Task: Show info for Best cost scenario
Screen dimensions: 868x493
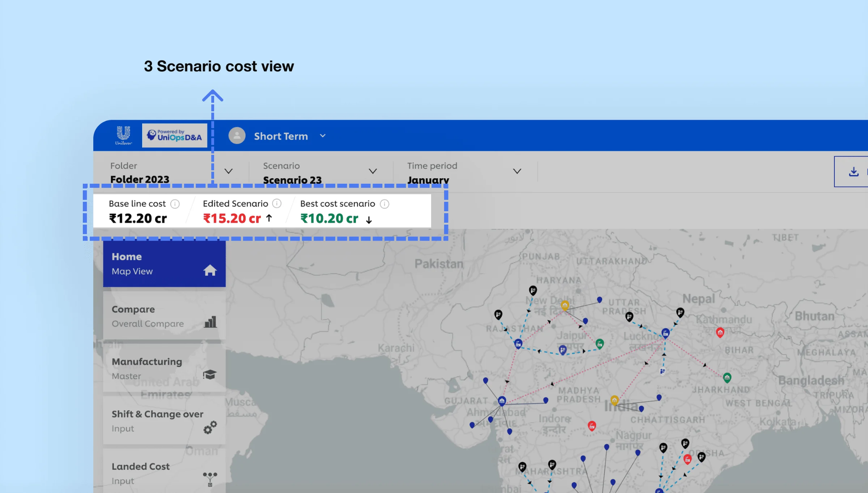Action: pyautogui.click(x=385, y=204)
